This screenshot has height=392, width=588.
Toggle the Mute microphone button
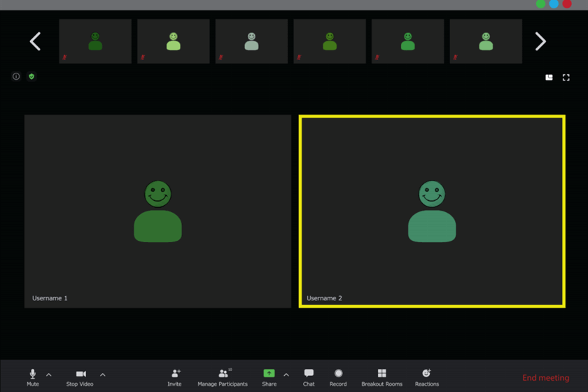pos(32,374)
